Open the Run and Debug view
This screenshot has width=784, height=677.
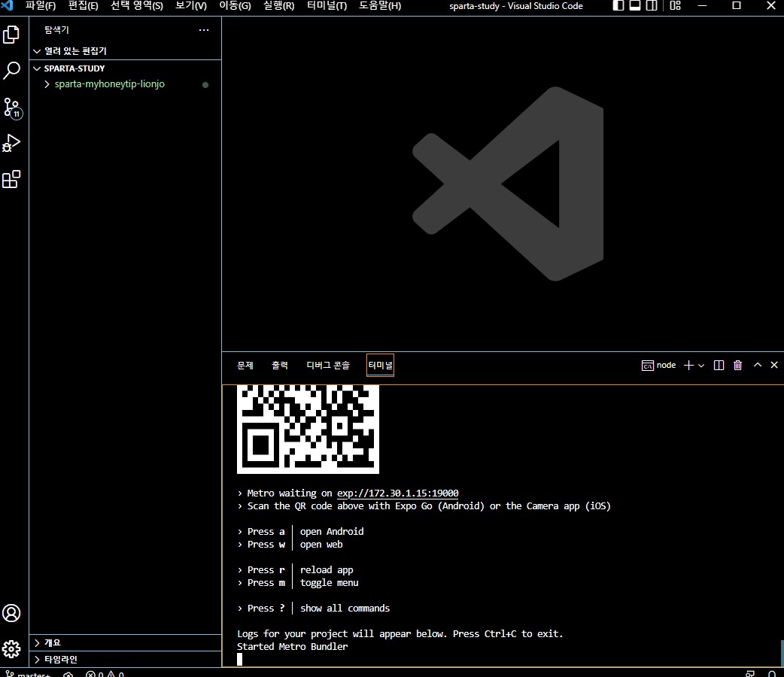click(x=11, y=143)
